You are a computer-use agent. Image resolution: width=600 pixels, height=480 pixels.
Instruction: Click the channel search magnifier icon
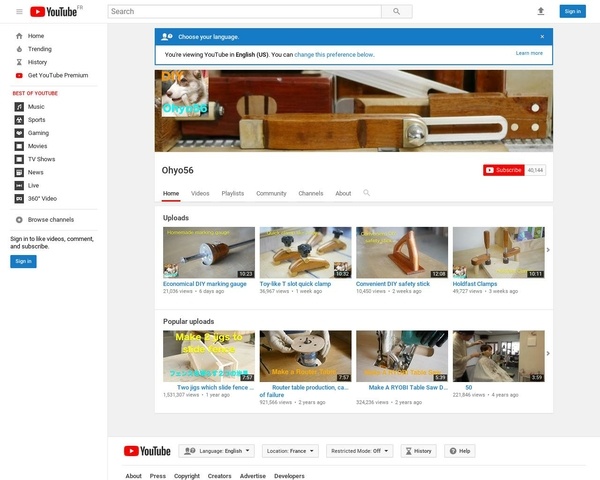tap(366, 193)
